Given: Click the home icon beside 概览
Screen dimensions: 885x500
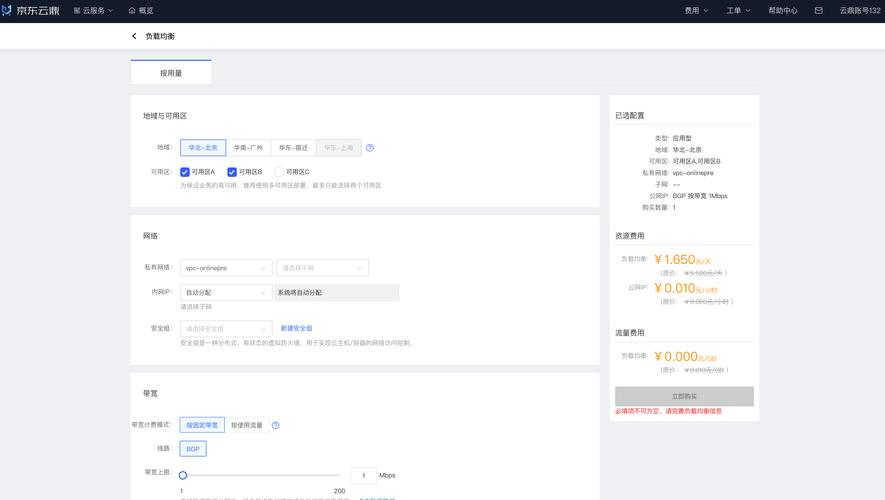Looking at the screenshot, I should [132, 10].
